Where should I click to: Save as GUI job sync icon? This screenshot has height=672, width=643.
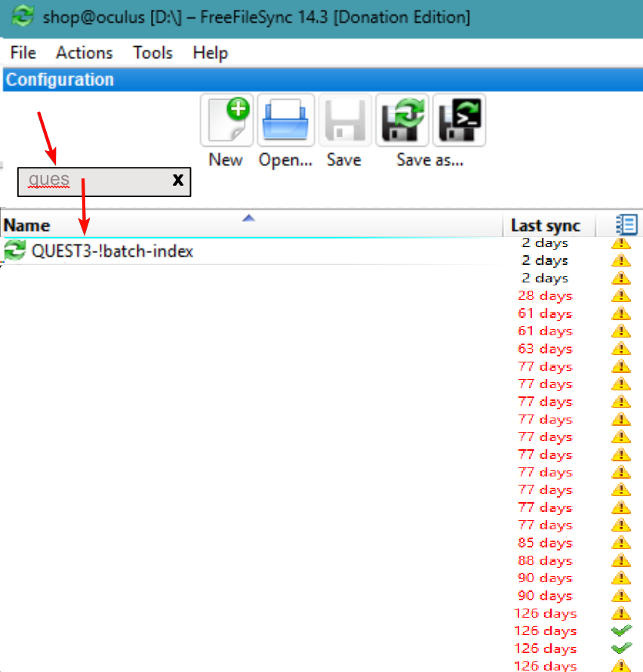401,120
